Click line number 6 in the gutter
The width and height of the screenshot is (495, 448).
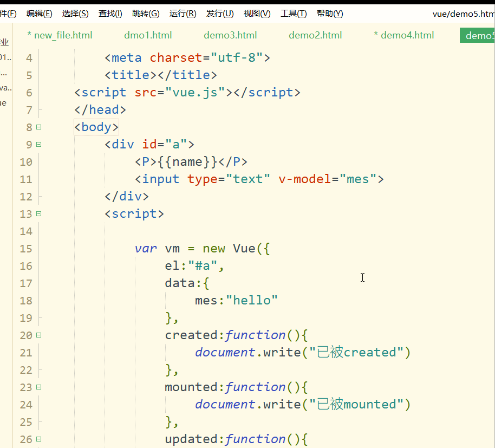(x=29, y=93)
